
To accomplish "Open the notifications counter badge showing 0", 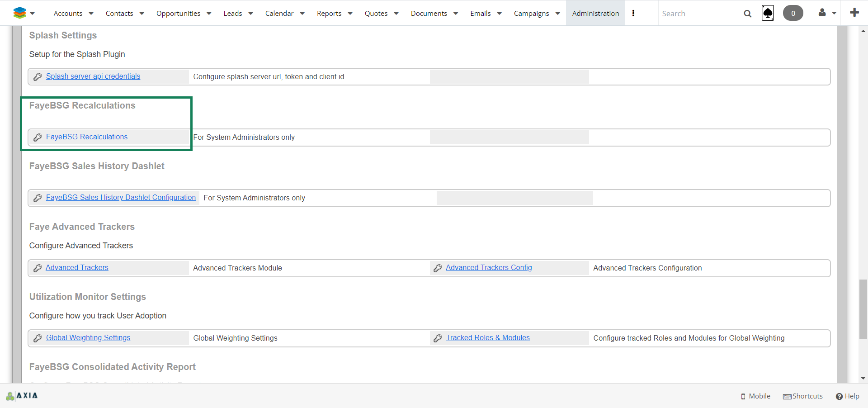I will pos(793,13).
